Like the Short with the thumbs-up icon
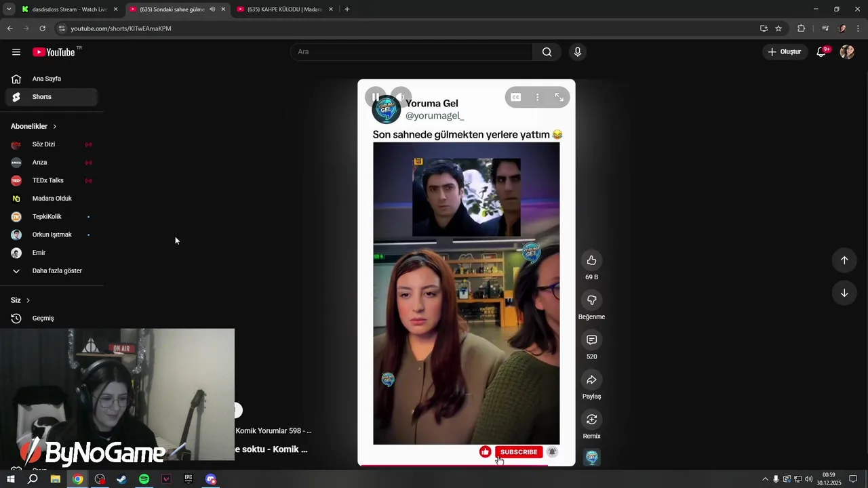This screenshot has width=868, height=488. (591, 260)
